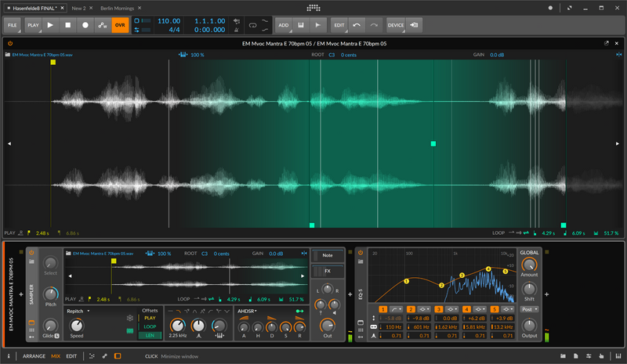Toggle the metronome icon

237,30
